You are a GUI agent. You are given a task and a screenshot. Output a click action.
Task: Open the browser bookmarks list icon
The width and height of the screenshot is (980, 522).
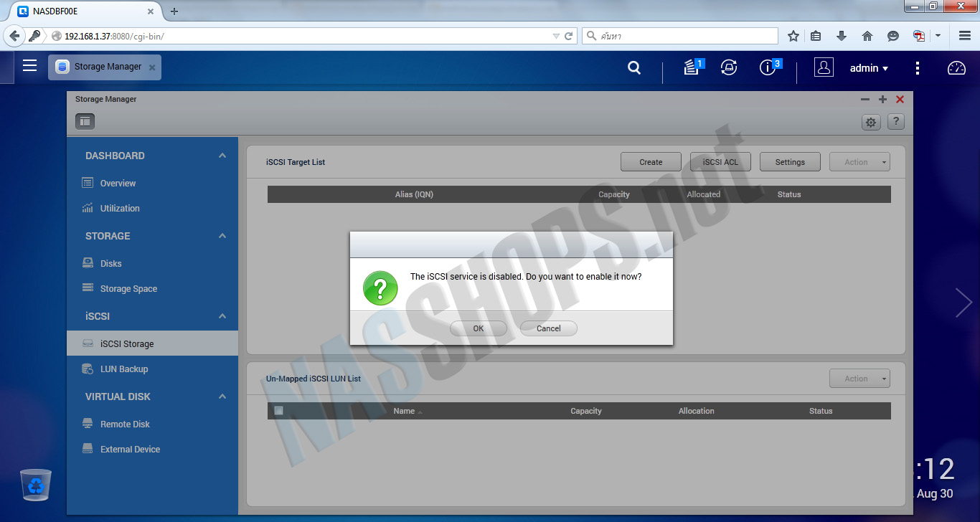tap(816, 36)
